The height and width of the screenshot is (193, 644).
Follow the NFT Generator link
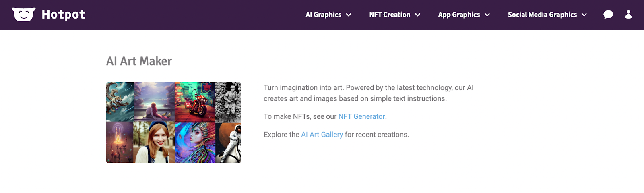(x=361, y=116)
